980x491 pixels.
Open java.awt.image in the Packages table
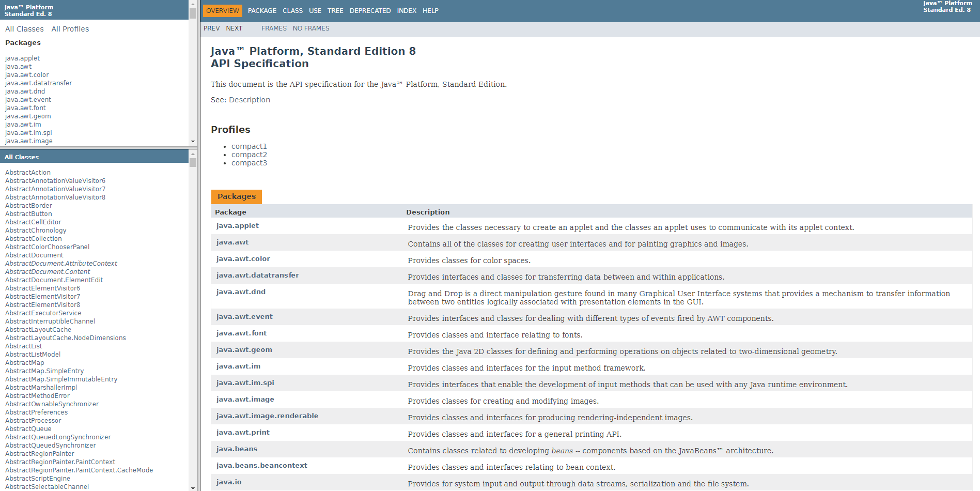(245, 400)
